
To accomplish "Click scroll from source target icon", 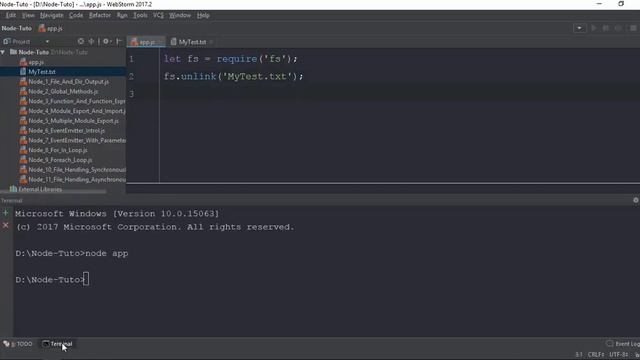I will (x=81, y=41).
